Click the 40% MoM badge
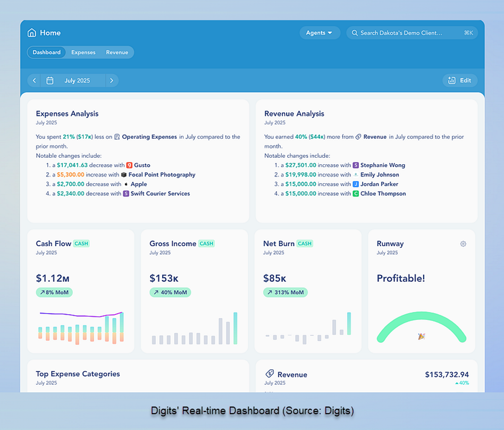 170,292
